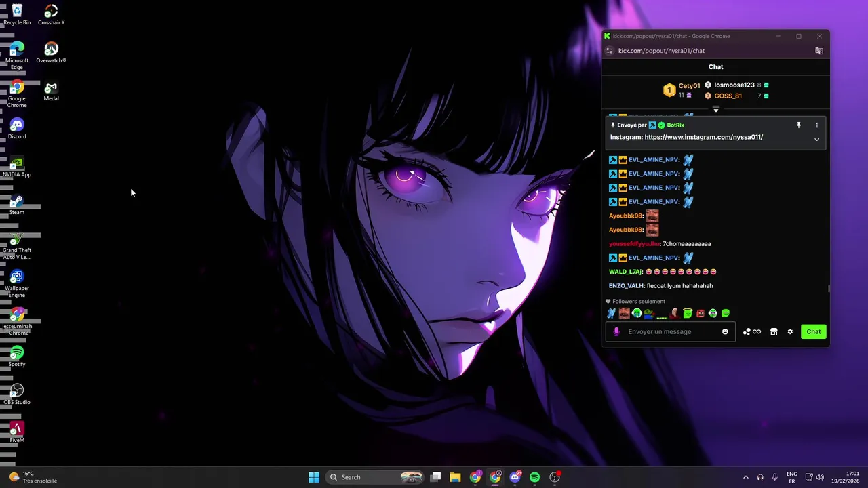Open the Recycle Bin desktop icon
The image size is (868, 488).
point(17,14)
